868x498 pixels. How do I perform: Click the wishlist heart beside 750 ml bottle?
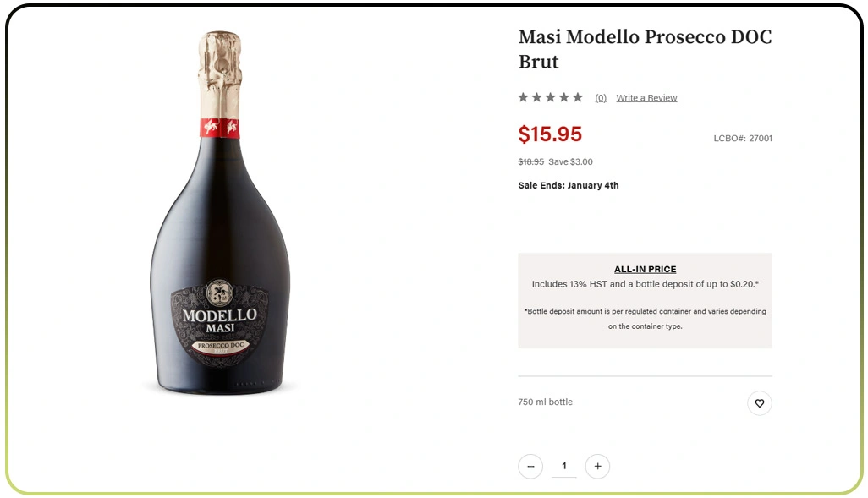[x=759, y=403]
